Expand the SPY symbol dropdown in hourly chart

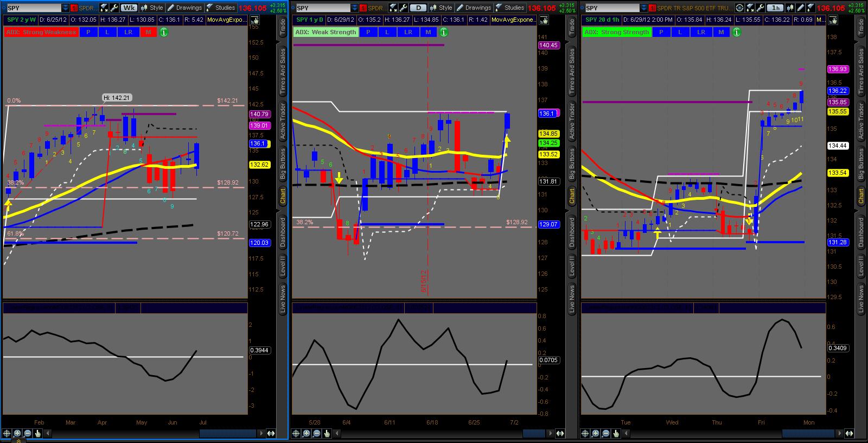click(x=644, y=8)
